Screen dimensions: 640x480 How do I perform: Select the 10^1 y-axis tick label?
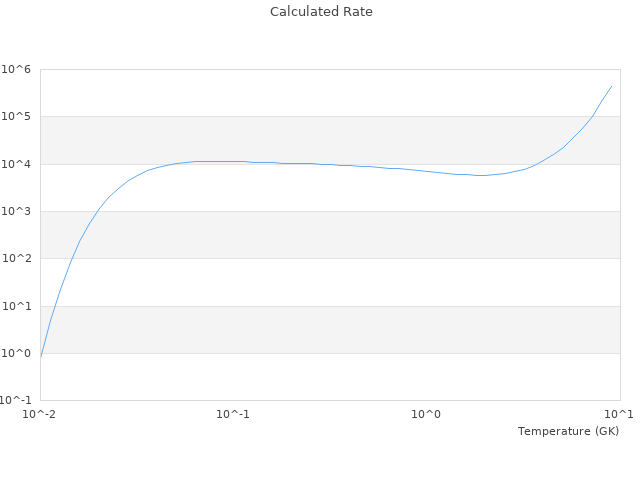click(17, 306)
